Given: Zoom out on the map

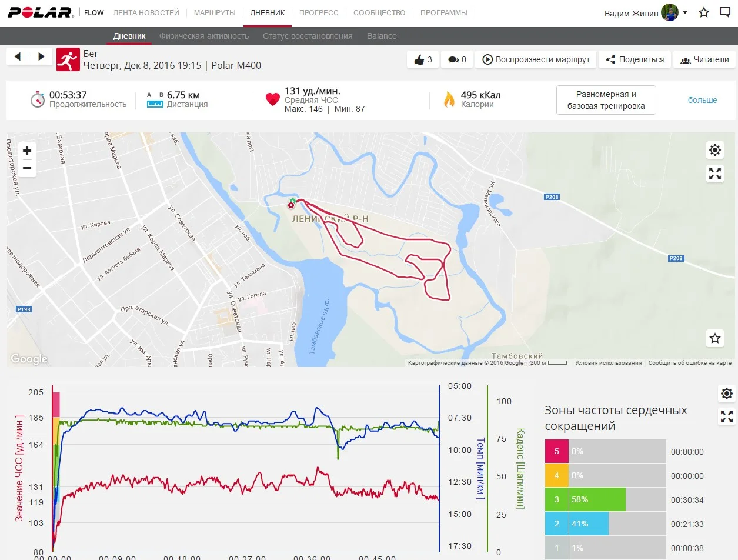Looking at the screenshot, I should (x=27, y=168).
